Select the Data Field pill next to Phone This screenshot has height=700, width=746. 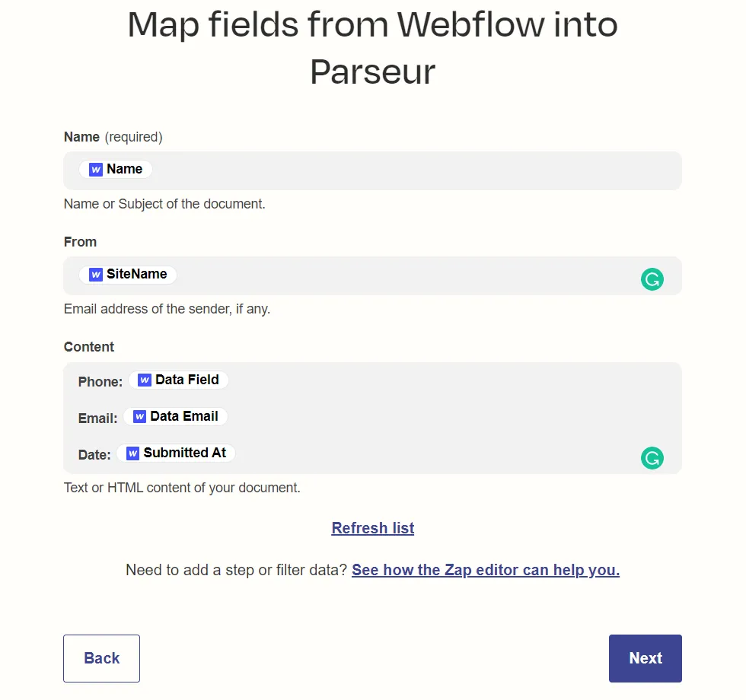click(178, 380)
